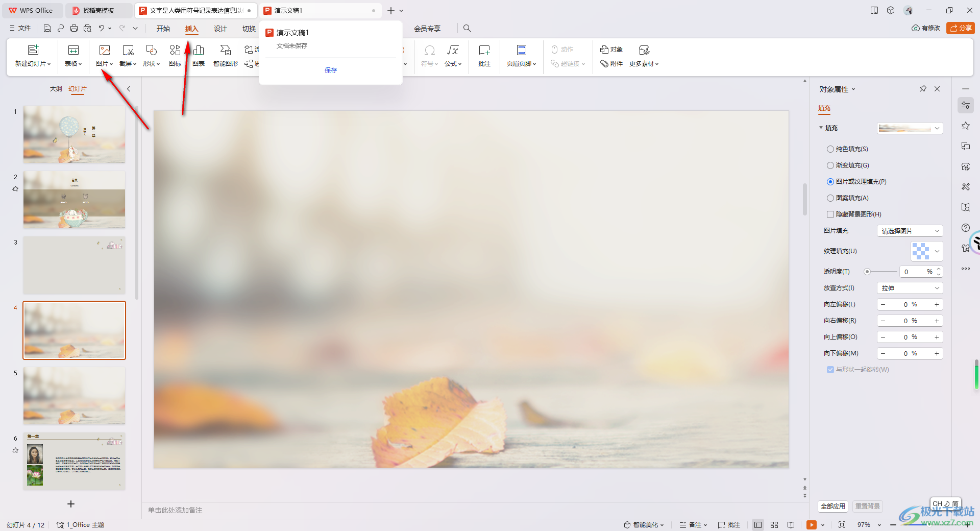
Task: Select Picture or texture fill (图片或纹理填充) option
Action: coord(830,182)
